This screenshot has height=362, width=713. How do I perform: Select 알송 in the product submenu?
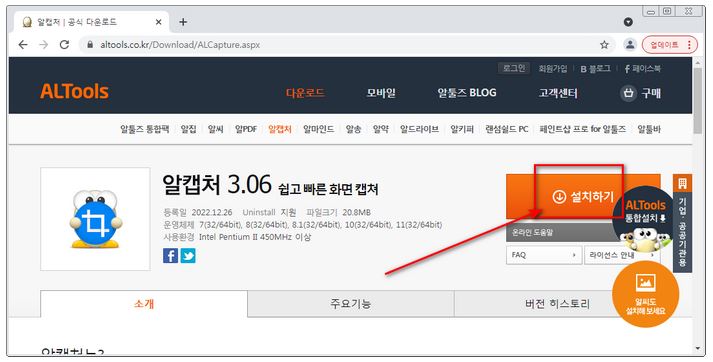(353, 129)
